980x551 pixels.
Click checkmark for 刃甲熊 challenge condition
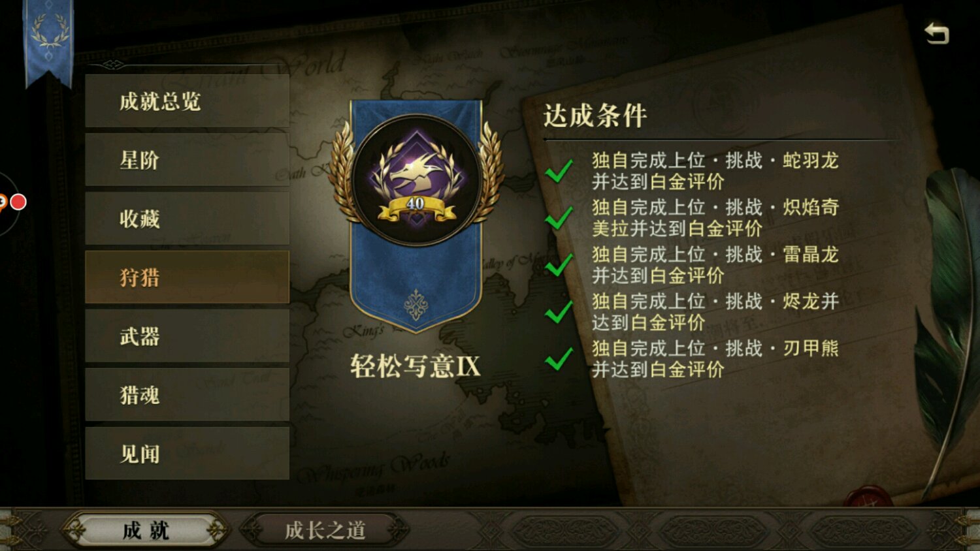pyautogui.click(x=559, y=359)
